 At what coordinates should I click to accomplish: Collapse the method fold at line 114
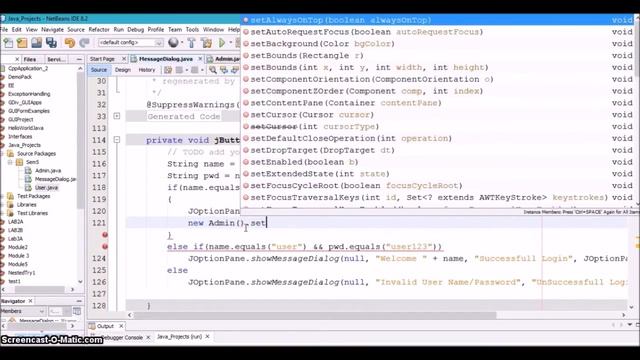[x=117, y=140]
